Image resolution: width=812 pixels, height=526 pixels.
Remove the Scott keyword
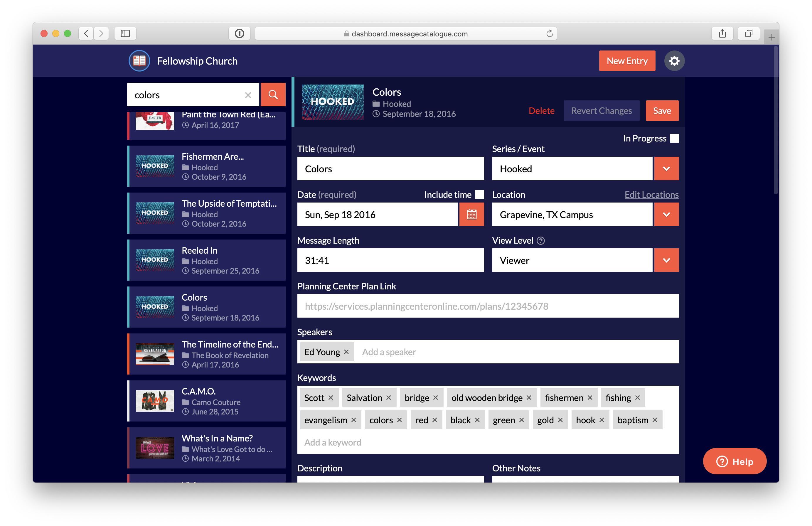click(331, 398)
